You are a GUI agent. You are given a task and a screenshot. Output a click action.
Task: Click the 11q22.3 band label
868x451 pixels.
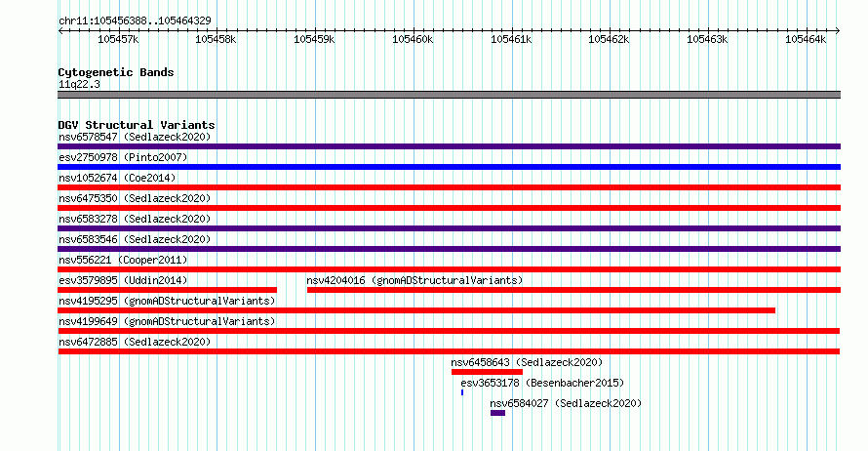point(79,84)
